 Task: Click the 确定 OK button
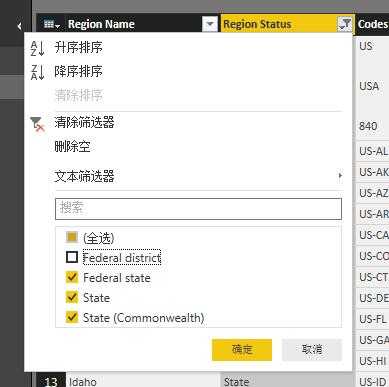[242, 350]
